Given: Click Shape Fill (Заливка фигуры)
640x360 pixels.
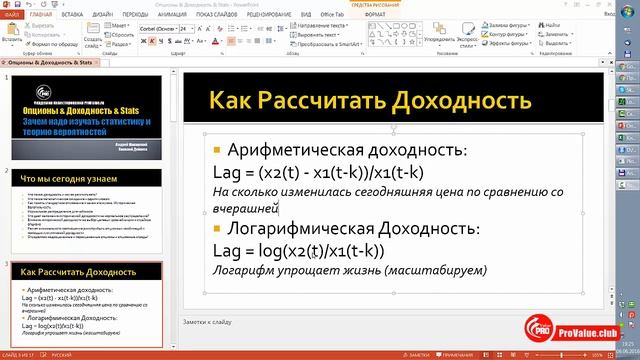Looking at the screenshot, I should click(506, 25).
